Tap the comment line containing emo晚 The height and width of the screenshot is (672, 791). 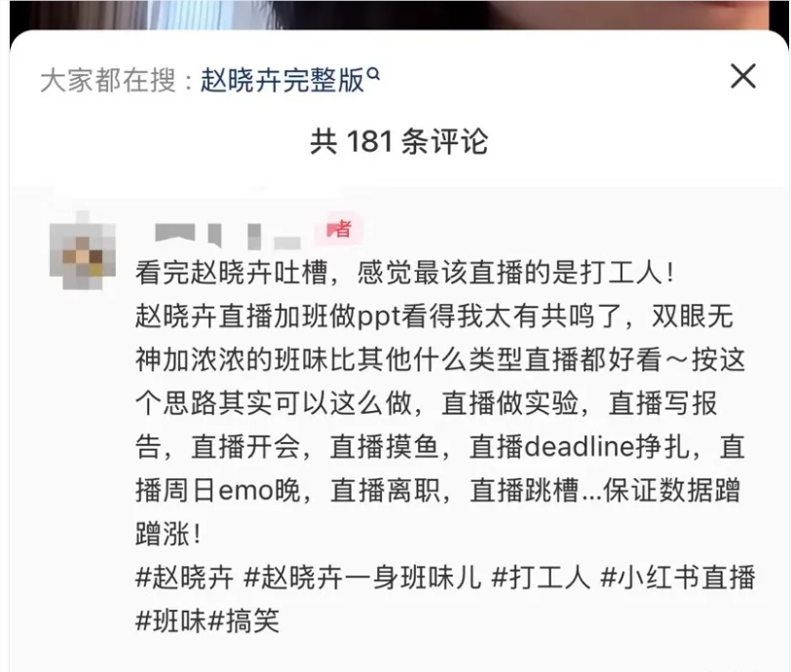pyautogui.click(x=438, y=491)
